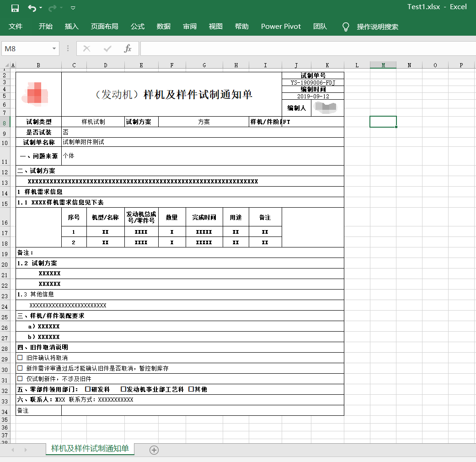Click the Redo arrow icon
The width and height of the screenshot is (476, 462).
(52, 8)
